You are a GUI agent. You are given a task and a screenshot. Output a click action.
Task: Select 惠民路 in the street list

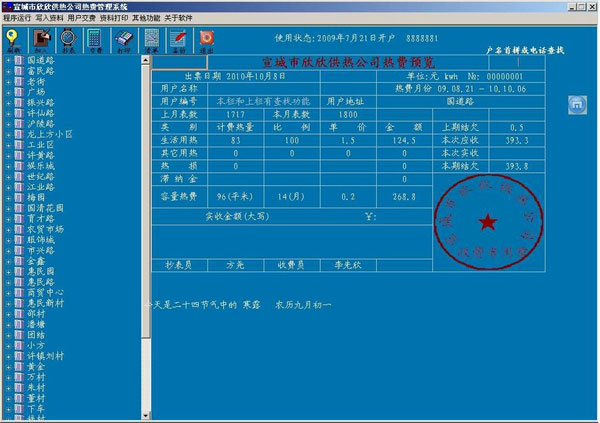coord(41,282)
